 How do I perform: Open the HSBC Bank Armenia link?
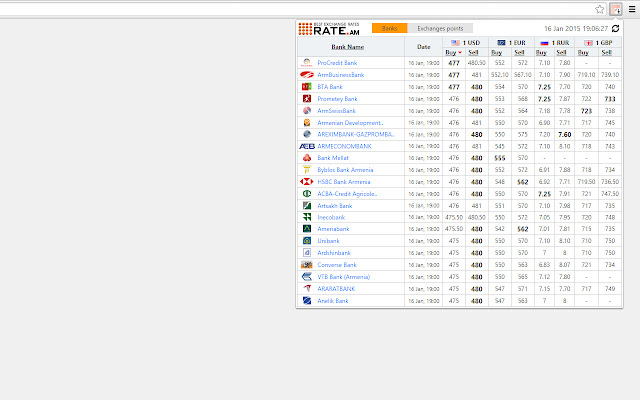pyautogui.click(x=344, y=182)
